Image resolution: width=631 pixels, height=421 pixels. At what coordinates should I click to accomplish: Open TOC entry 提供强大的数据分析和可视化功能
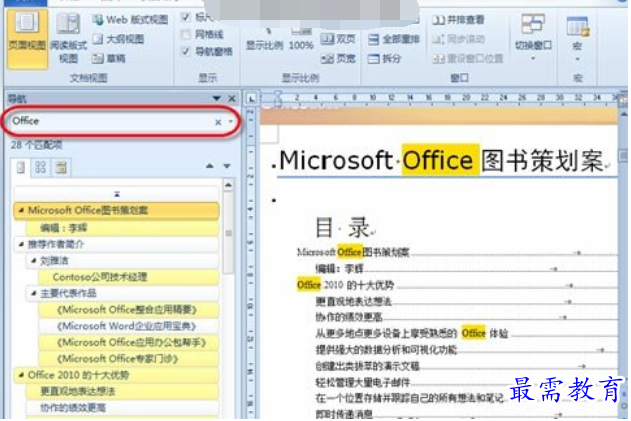coord(386,350)
